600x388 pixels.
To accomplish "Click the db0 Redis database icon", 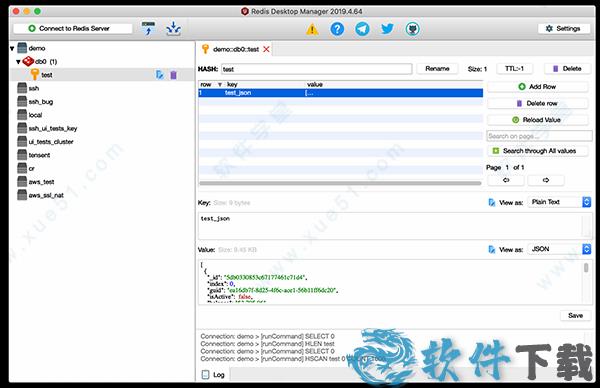I will (x=28, y=61).
